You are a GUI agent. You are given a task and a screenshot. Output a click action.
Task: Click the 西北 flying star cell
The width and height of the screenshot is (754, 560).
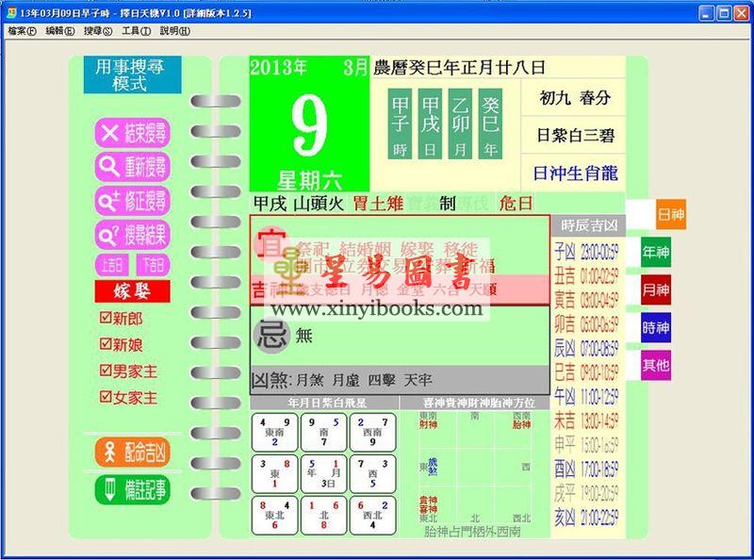pyautogui.click(x=372, y=516)
